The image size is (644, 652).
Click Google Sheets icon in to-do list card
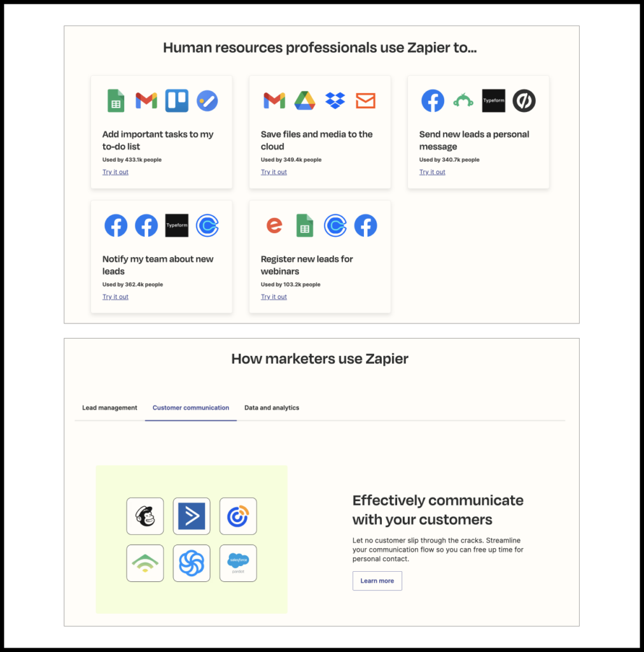click(x=116, y=101)
